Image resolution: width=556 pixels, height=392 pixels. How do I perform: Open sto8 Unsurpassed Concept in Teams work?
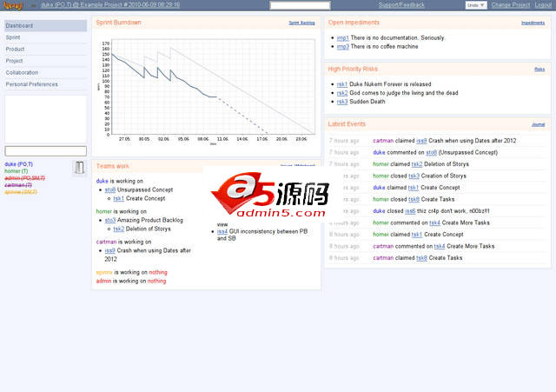point(110,189)
